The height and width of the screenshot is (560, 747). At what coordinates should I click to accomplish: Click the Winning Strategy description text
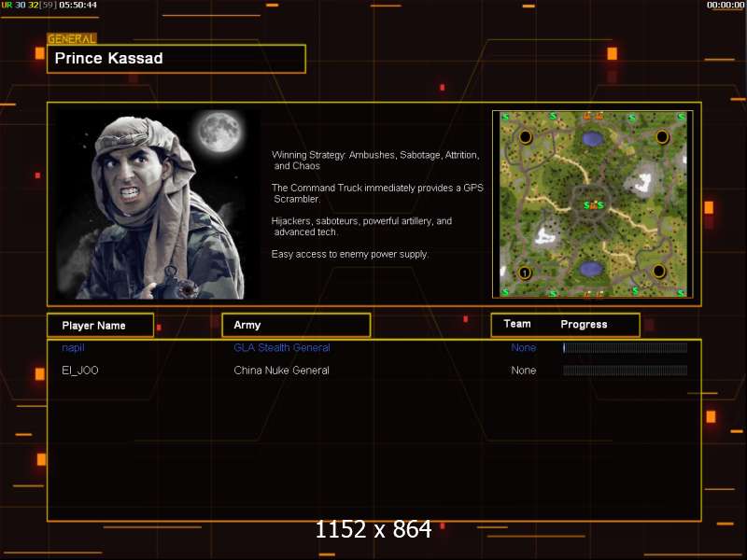pyautogui.click(x=375, y=161)
